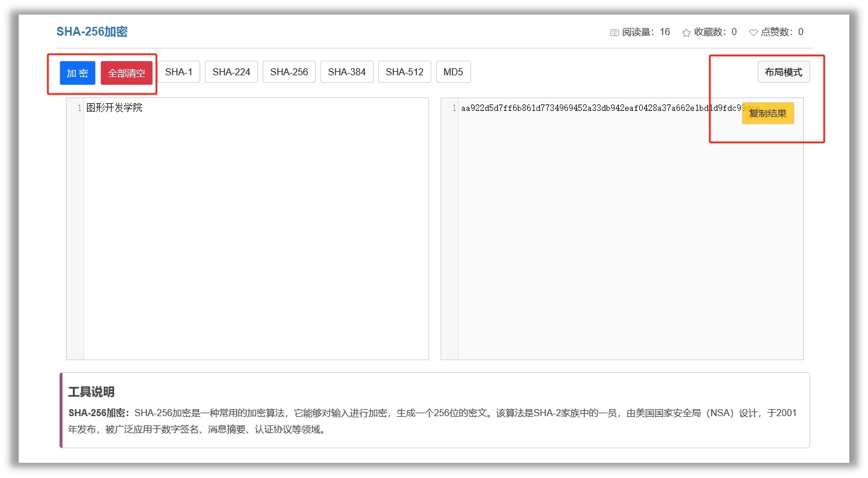Click the star icon next to 收藏数
868x478 pixels.
click(x=686, y=33)
